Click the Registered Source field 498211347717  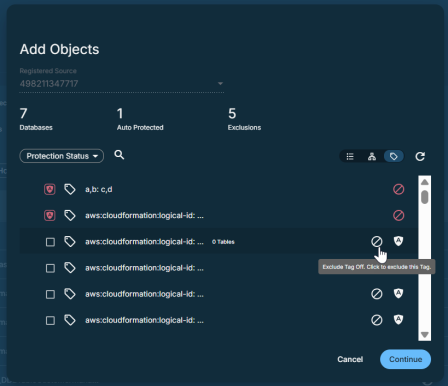(121, 83)
